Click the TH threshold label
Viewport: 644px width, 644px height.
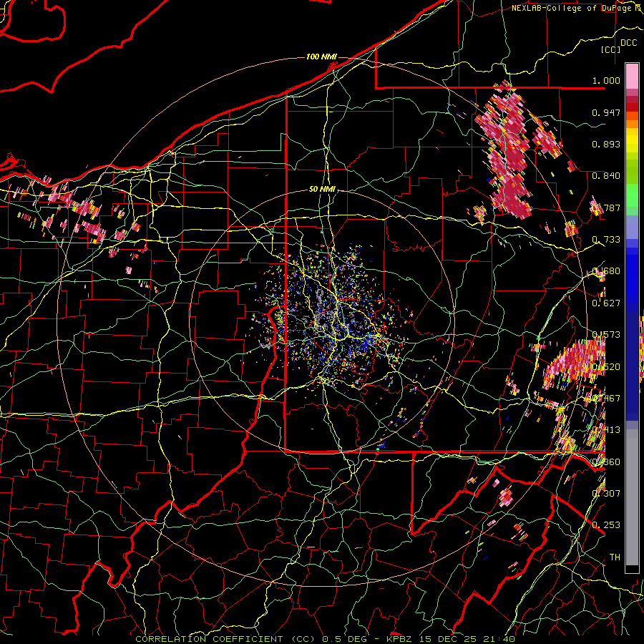coord(615,557)
